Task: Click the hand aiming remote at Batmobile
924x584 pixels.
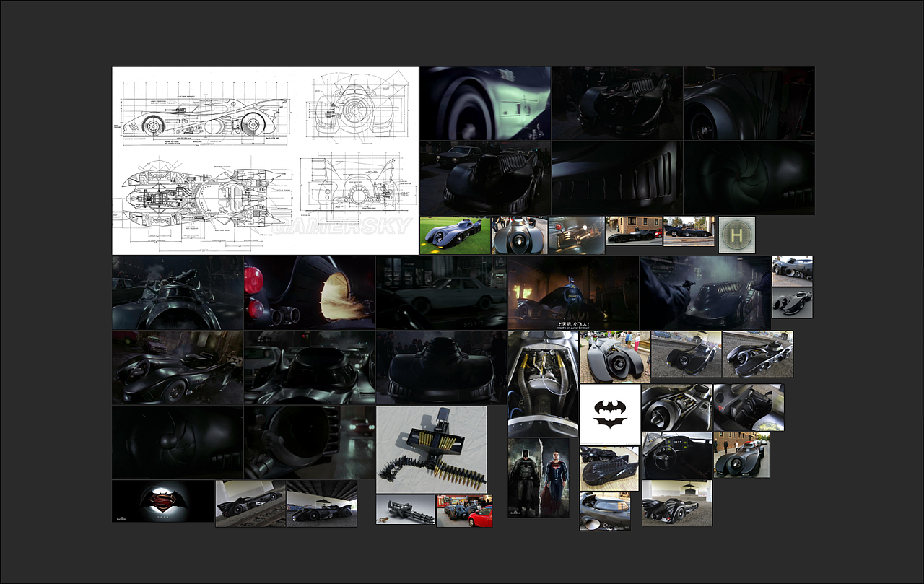Action: (705, 292)
